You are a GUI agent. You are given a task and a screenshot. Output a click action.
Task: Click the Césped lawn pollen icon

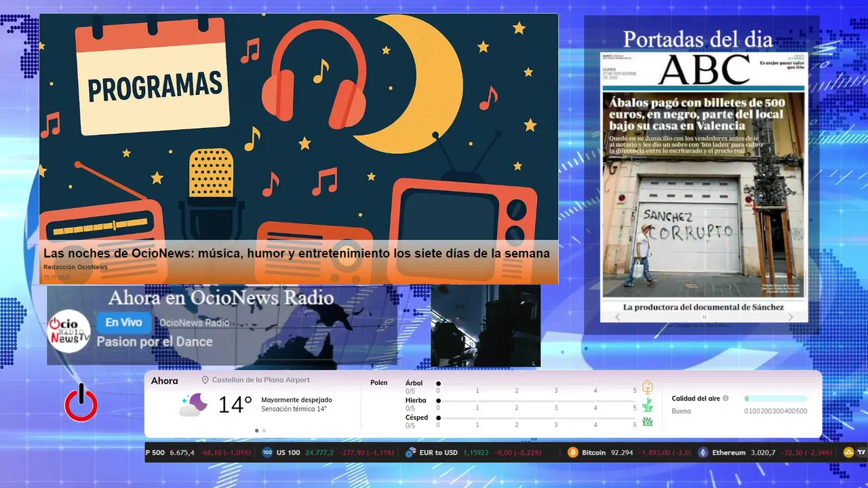tap(648, 422)
